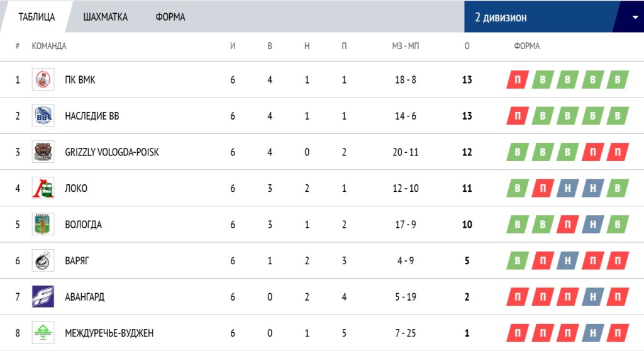Click the ЛОКО team name link
The height and width of the screenshot is (351, 644).
(76, 188)
